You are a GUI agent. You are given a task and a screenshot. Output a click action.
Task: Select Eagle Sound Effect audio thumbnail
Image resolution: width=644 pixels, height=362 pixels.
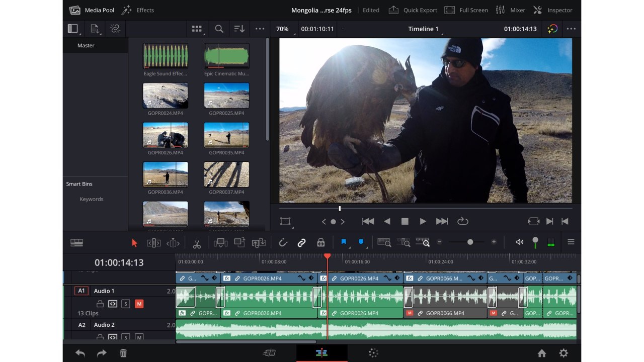coord(165,56)
